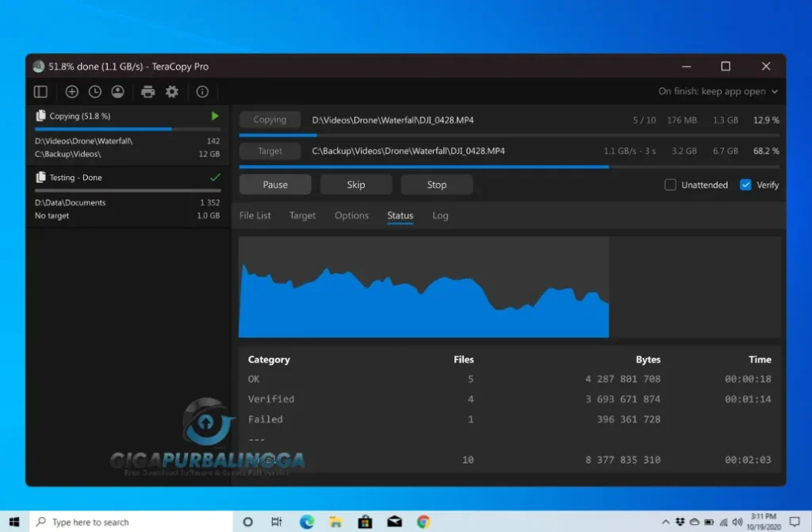The width and height of the screenshot is (812, 532).
Task: Open the On finish keep app open dropdown
Action: [718, 91]
